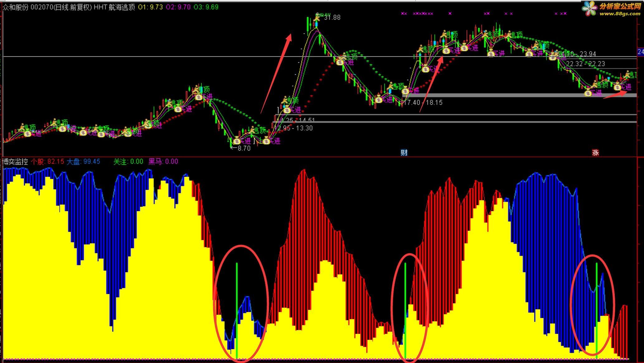Click the blue 大盘: 99.45 value

(83, 161)
